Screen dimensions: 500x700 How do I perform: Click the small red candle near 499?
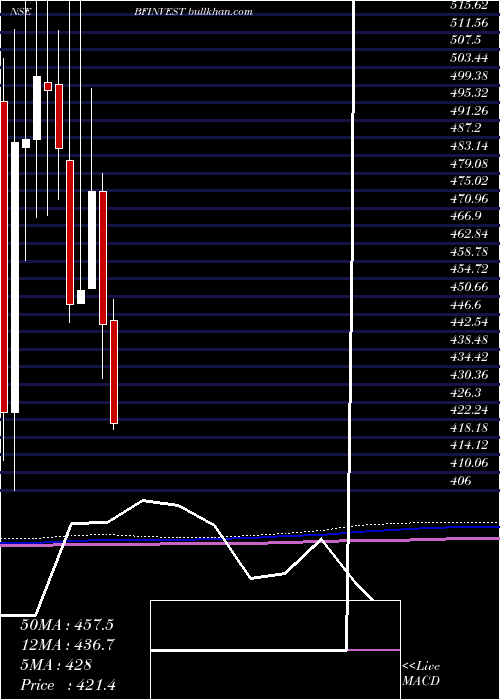(48, 86)
